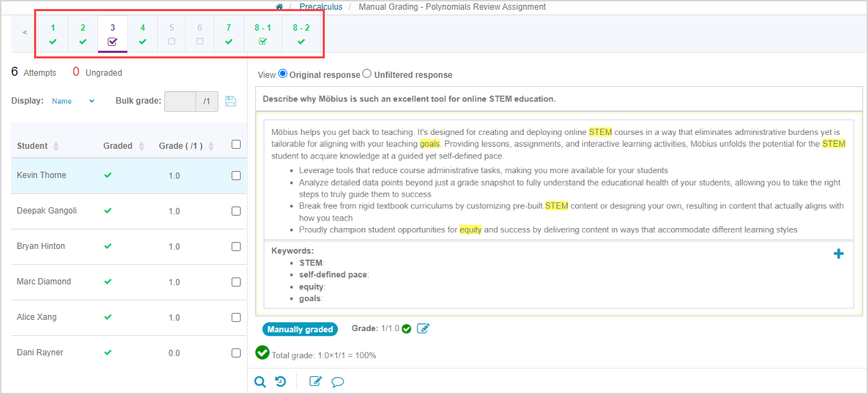The width and height of the screenshot is (868, 395).
Task: Click the Bulk grade input field
Action: (x=180, y=102)
